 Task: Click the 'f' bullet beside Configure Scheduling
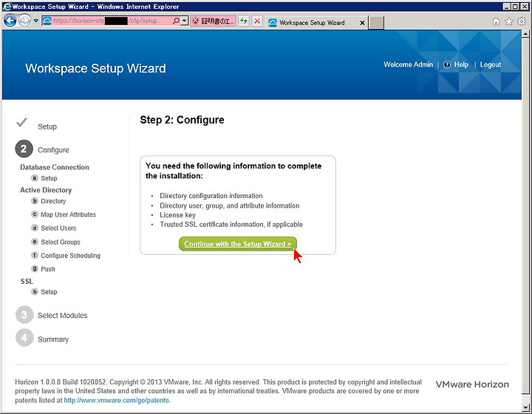pyautogui.click(x=35, y=255)
